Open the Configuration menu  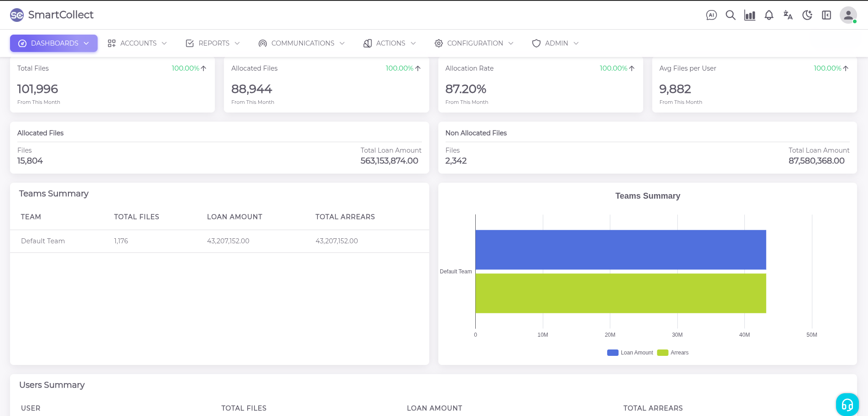coord(474,43)
